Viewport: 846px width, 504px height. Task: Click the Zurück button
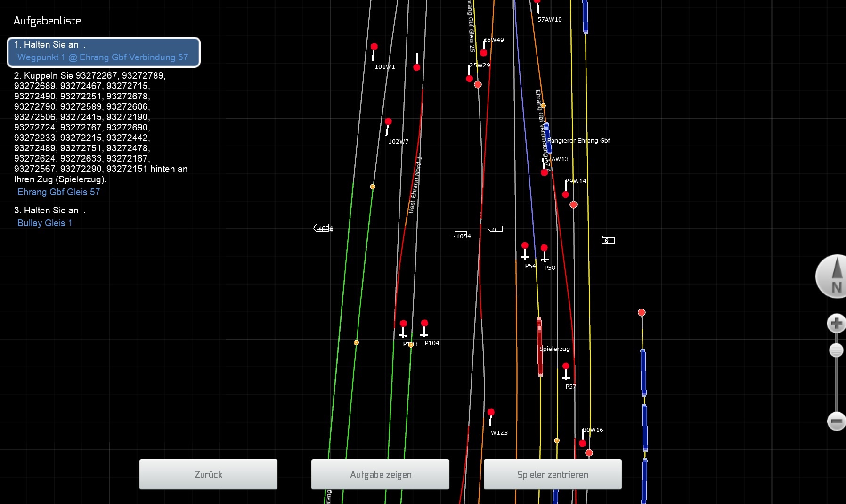[x=208, y=474]
